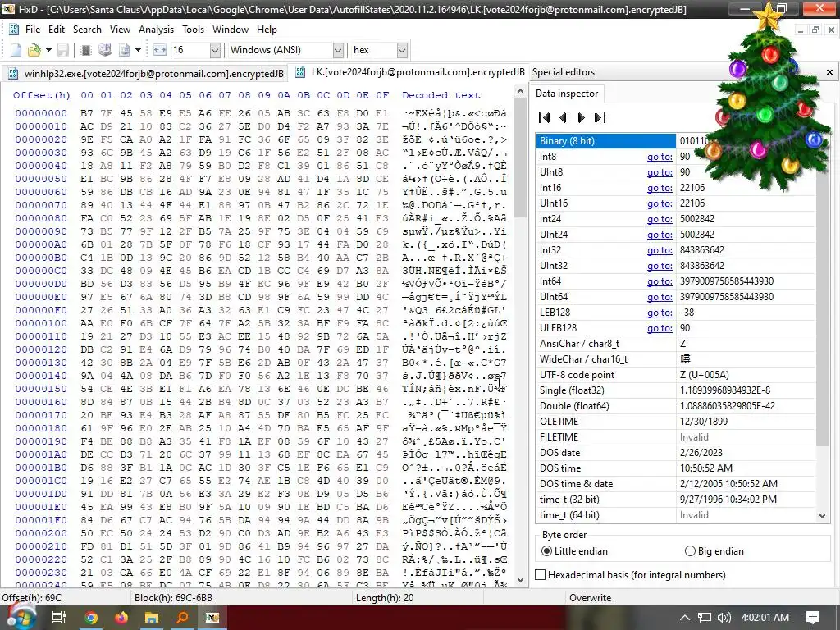Click go to link for UInt16
840x630 pixels.
660,203
